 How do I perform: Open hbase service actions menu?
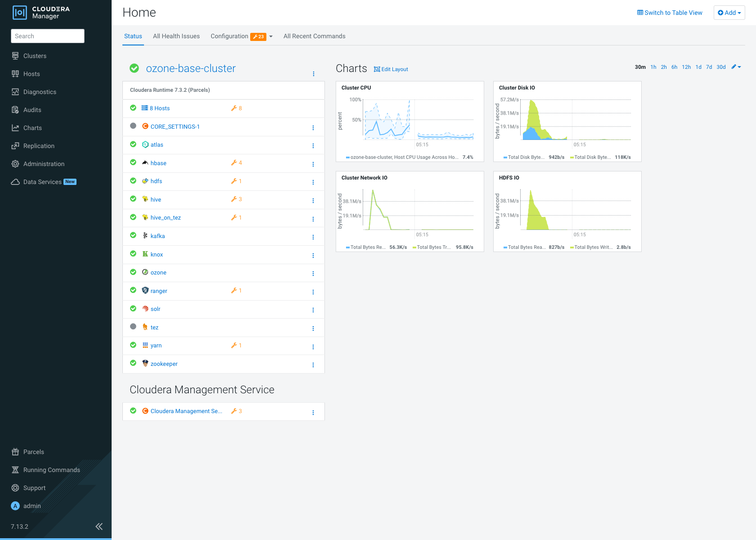pos(313,164)
